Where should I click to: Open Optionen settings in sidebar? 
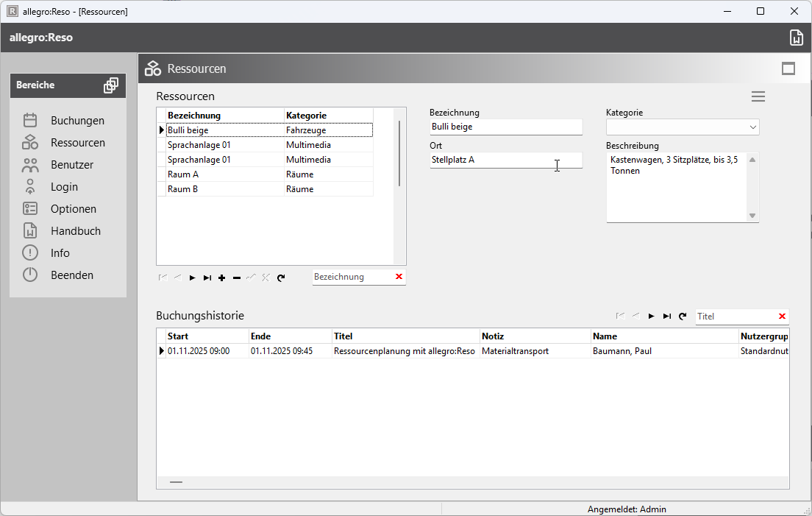(73, 209)
